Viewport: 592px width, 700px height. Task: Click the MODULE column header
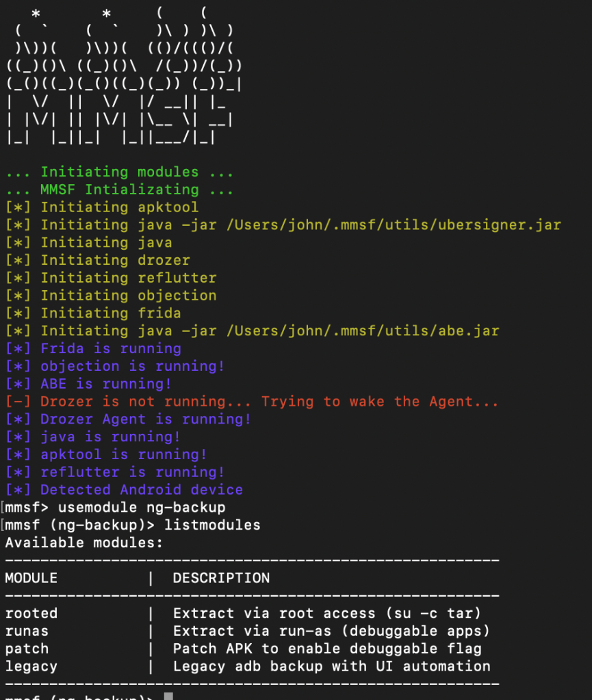pyautogui.click(x=31, y=578)
